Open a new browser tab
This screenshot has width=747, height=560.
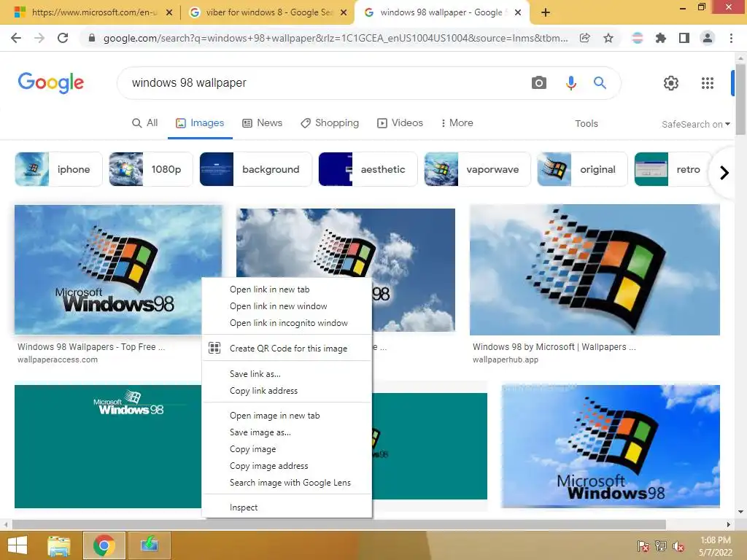coord(546,12)
